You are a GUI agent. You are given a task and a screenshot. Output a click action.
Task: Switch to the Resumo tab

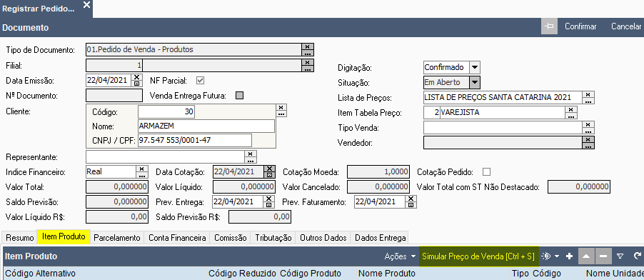(20, 238)
